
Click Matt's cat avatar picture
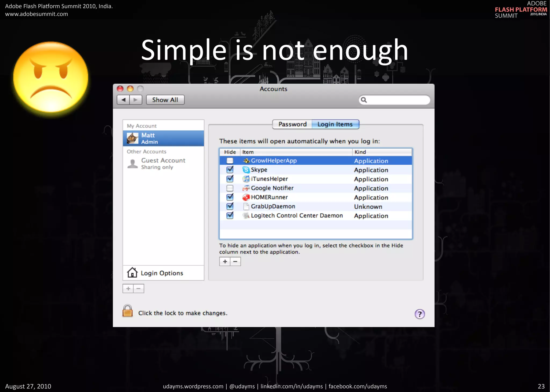tap(133, 138)
